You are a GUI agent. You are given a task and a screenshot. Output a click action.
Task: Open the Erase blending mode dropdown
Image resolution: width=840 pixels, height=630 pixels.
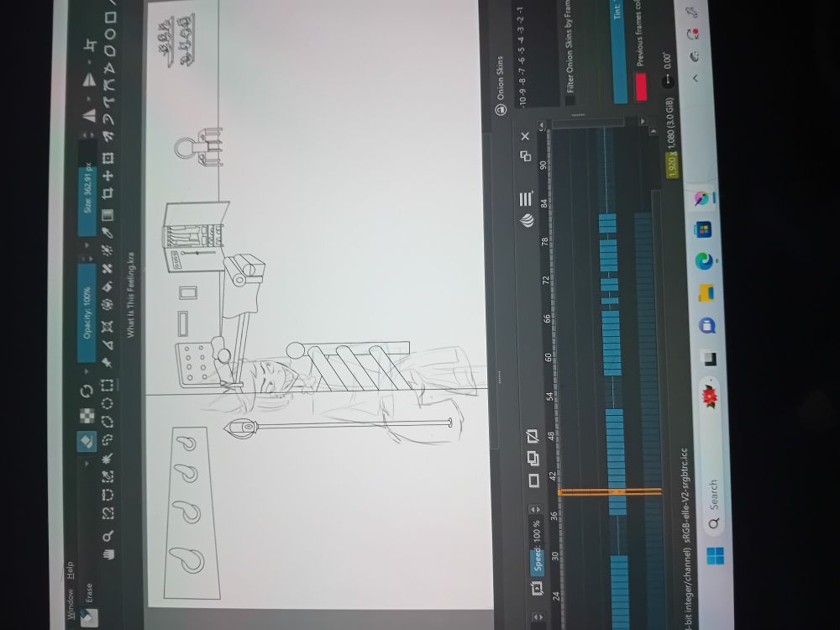point(87,464)
